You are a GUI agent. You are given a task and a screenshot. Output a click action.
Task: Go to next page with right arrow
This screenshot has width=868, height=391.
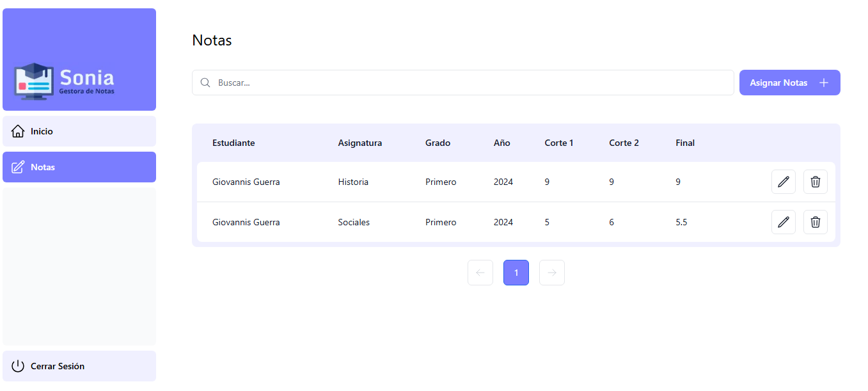click(552, 273)
